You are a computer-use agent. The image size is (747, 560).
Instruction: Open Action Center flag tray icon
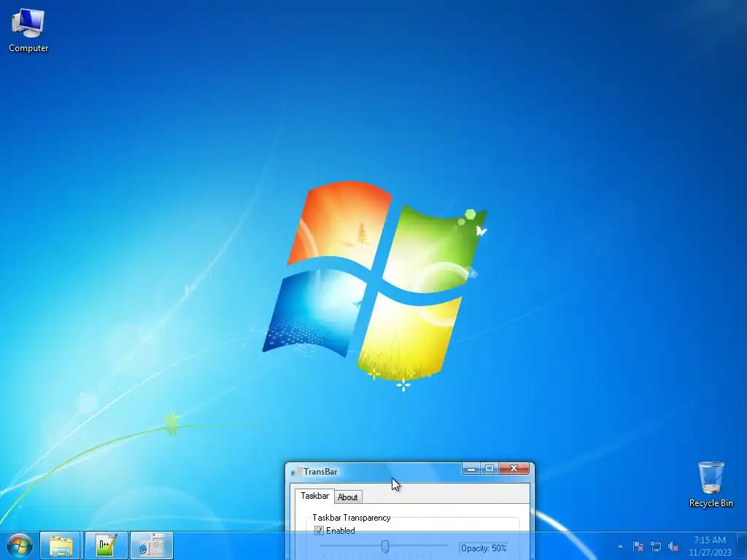(638, 546)
